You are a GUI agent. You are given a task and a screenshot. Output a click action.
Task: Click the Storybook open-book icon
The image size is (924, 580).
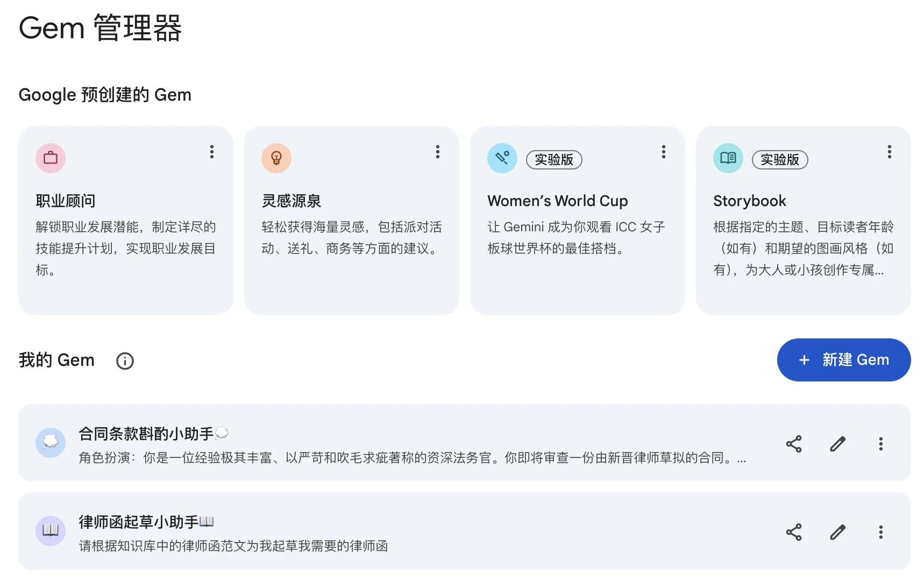(x=728, y=158)
